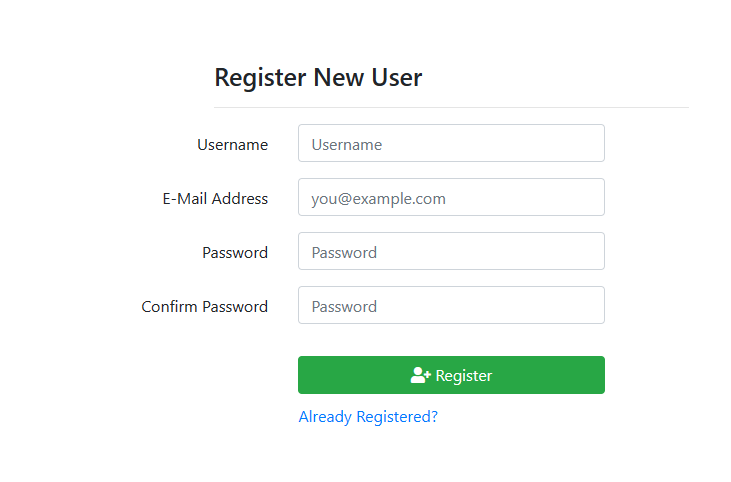Click the placeholder text in Confirm Password box
This screenshot has height=482, width=731.
[x=344, y=306]
